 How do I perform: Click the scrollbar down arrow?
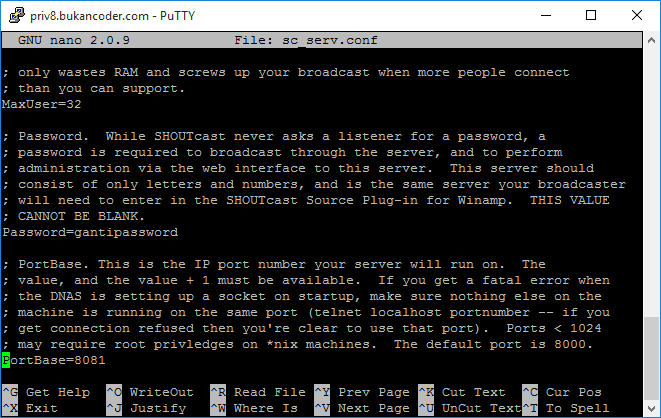[651, 408]
